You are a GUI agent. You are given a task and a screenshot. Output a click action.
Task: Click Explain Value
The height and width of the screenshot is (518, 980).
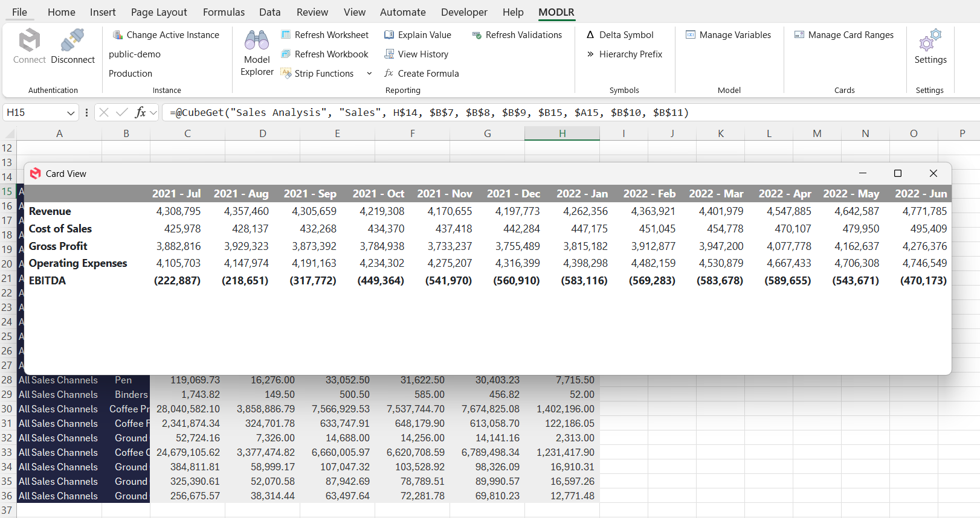coord(418,35)
